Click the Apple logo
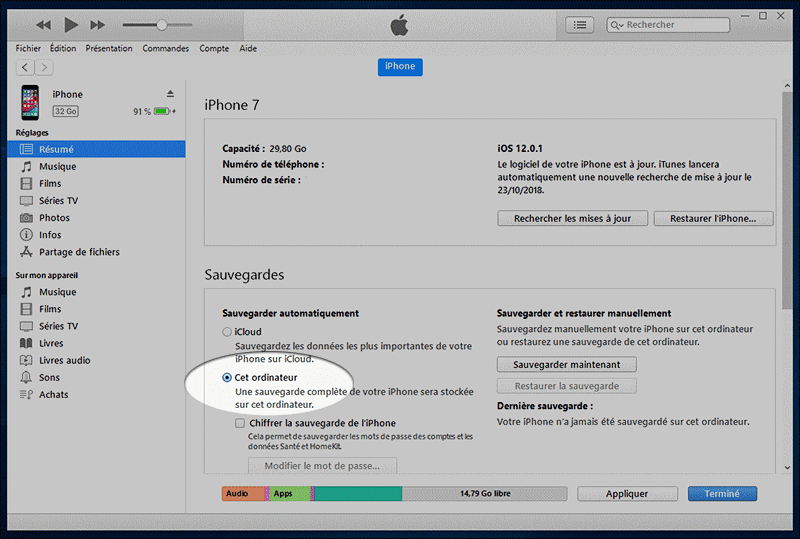This screenshot has width=800, height=539. coord(399,24)
